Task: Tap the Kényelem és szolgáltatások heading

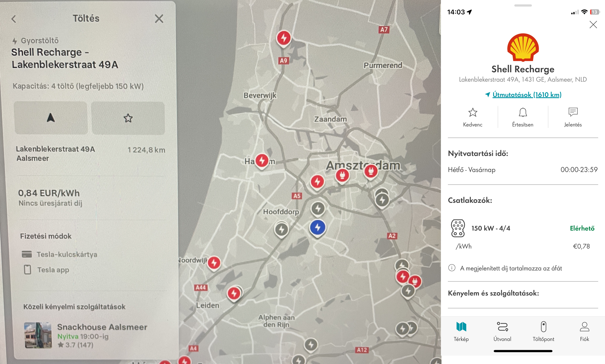Action: (x=493, y=293)
